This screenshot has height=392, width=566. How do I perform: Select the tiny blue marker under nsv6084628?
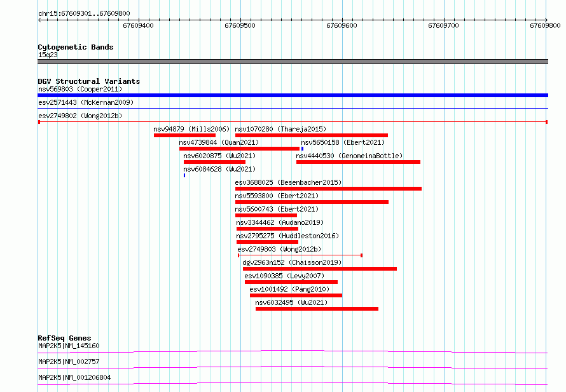click(184, 175)
